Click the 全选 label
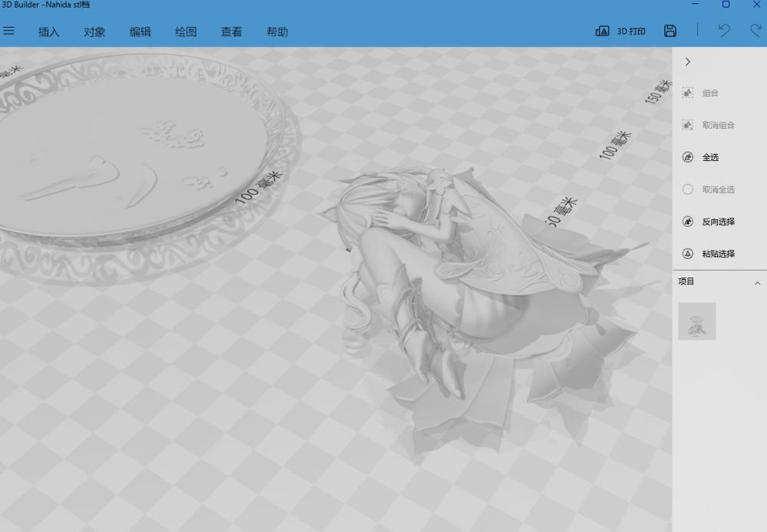 (x=710, y=157)
